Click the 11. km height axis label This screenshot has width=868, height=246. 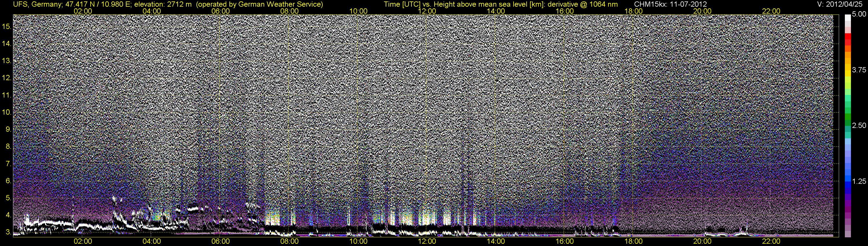(x=7, y=95)
